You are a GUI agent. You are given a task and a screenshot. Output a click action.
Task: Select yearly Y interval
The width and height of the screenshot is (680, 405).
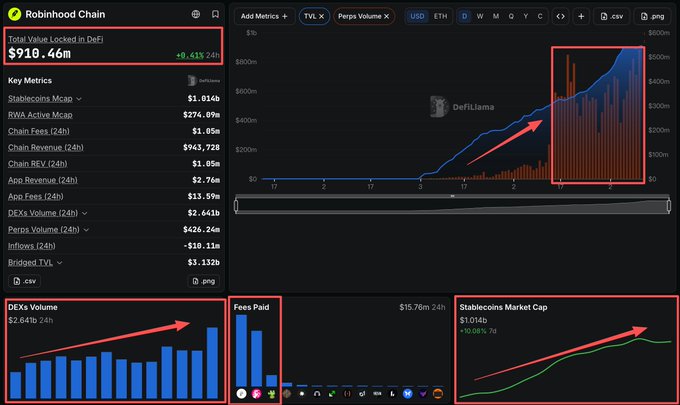526,16
